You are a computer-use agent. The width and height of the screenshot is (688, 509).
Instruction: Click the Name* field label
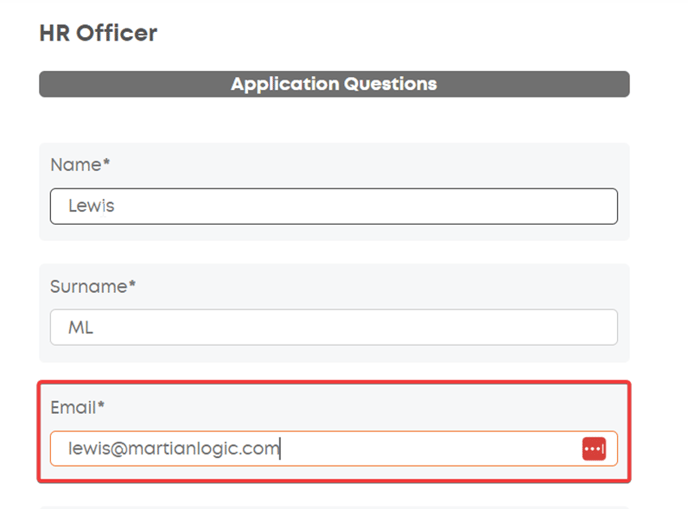click(x=80, y=165)
